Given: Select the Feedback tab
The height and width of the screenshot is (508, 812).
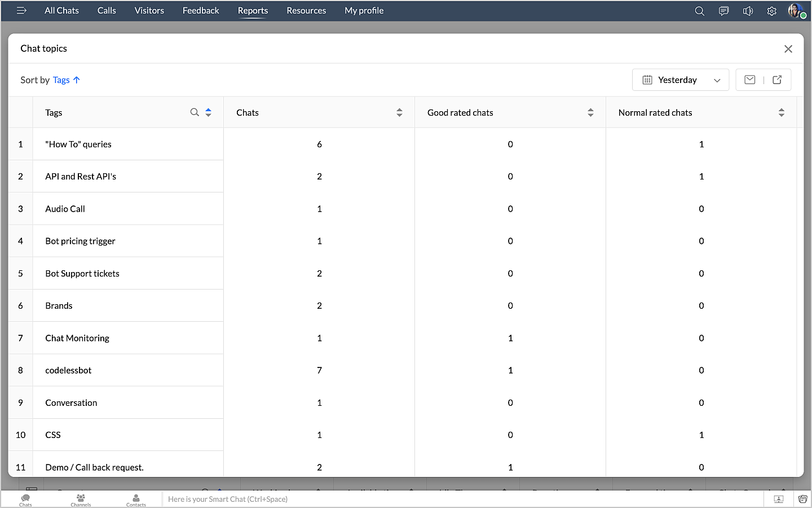Looking at the screenshot, I should (201, 11).
